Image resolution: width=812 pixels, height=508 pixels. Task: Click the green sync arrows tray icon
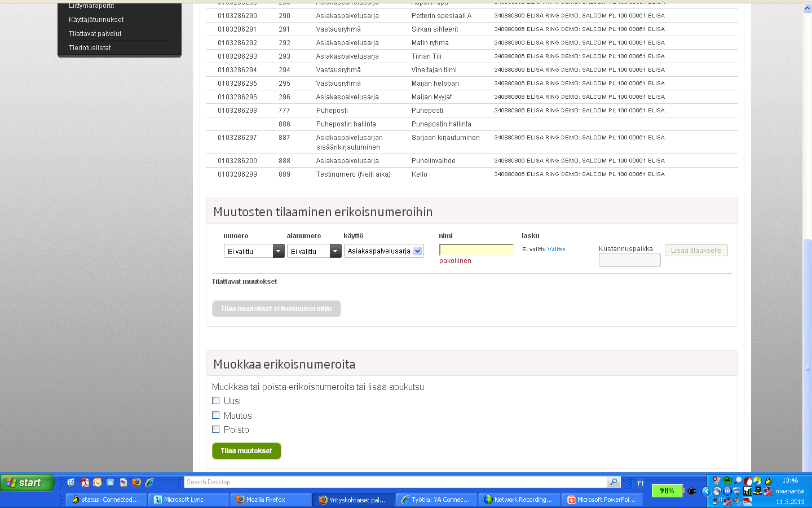click(727, 481)
